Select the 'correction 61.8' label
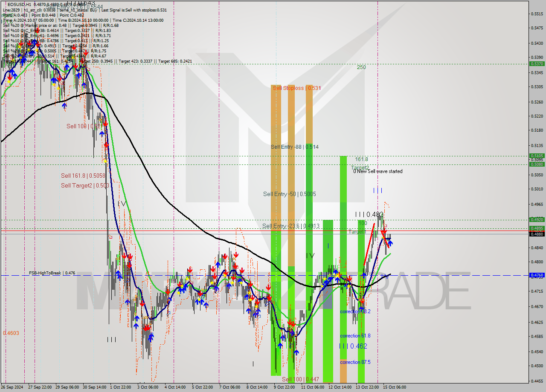 click(355, 336)
